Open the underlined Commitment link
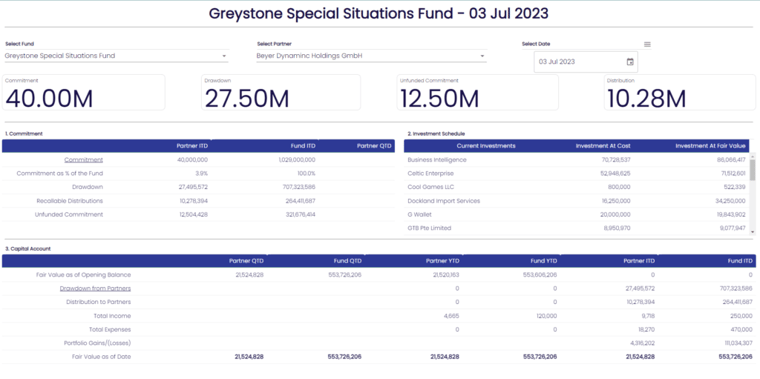Image resolution: width=760 pixels, height=379 pixels. click(x=83, y=160)
